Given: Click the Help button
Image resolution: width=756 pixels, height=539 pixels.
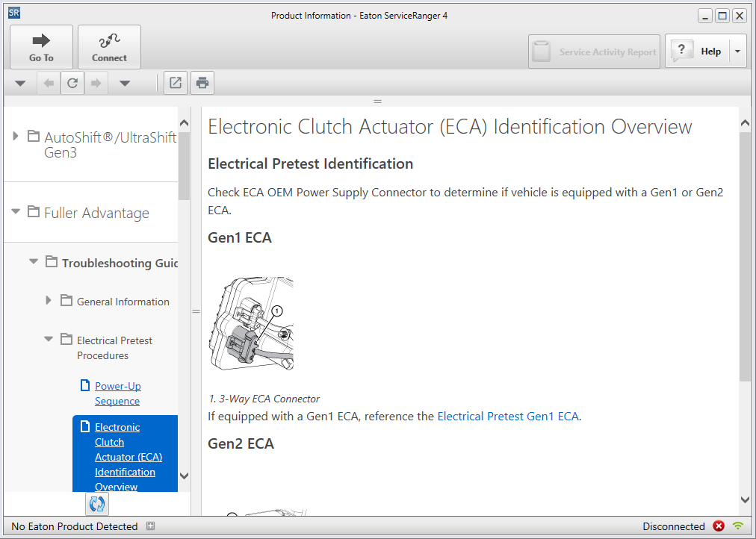Looking at the screenshot, I should 696,52.
